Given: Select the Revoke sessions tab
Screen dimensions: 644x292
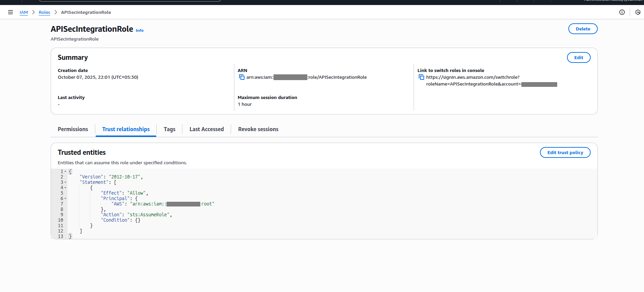Looking at the screenshot, I should (x=258, y=129).
